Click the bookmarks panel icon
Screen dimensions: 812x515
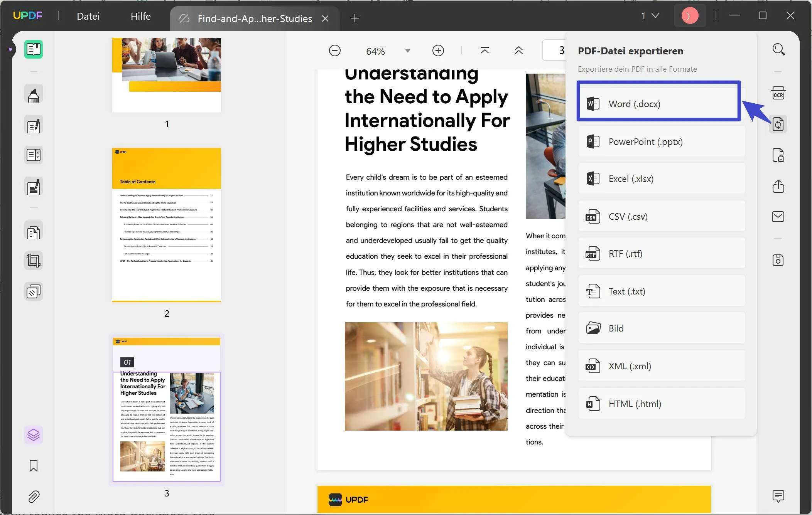tap(33, 465)
